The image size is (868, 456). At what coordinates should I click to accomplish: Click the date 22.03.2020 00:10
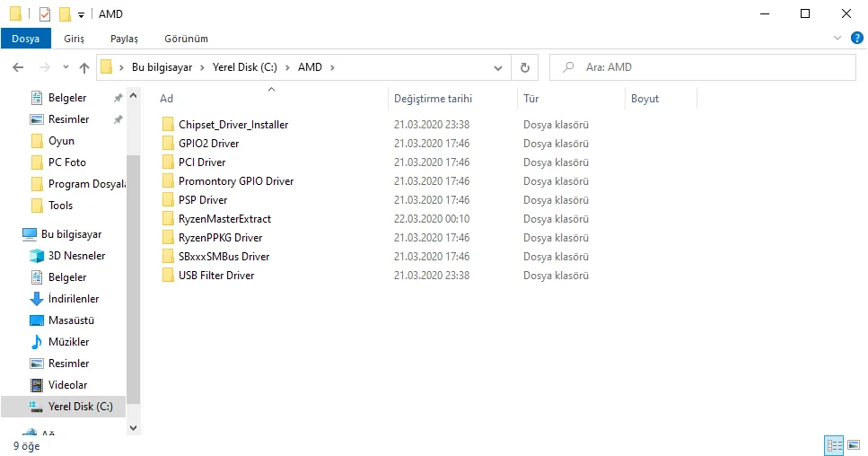[x=432, y=219]
